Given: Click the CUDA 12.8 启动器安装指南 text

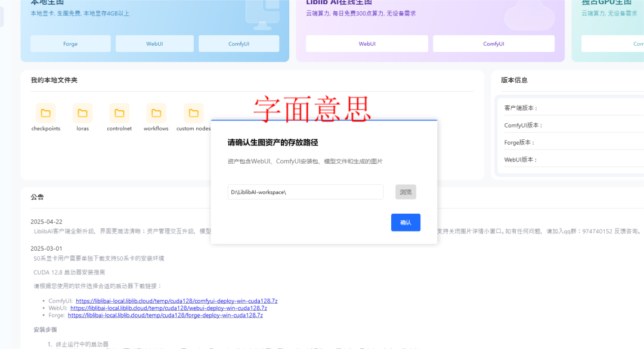Looking at the screenshot, I should [69, 272].
